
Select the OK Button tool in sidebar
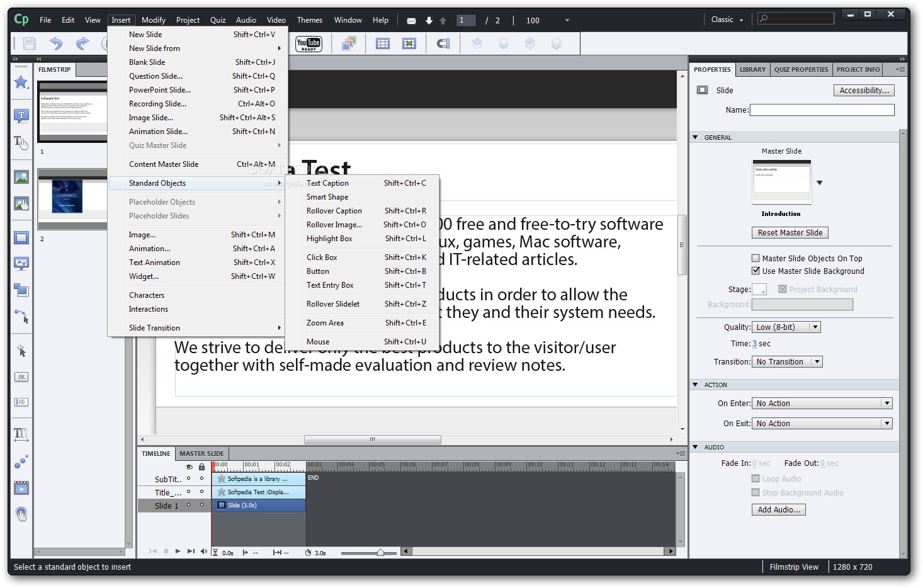tap(21, 377)
